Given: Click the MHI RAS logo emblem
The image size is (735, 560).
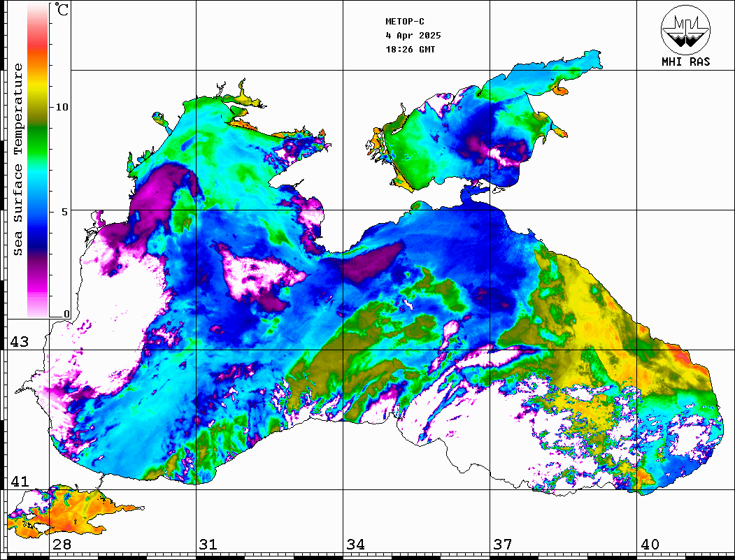Looking at the screenshot, I should pyautogui.click(x=685, y=29).
